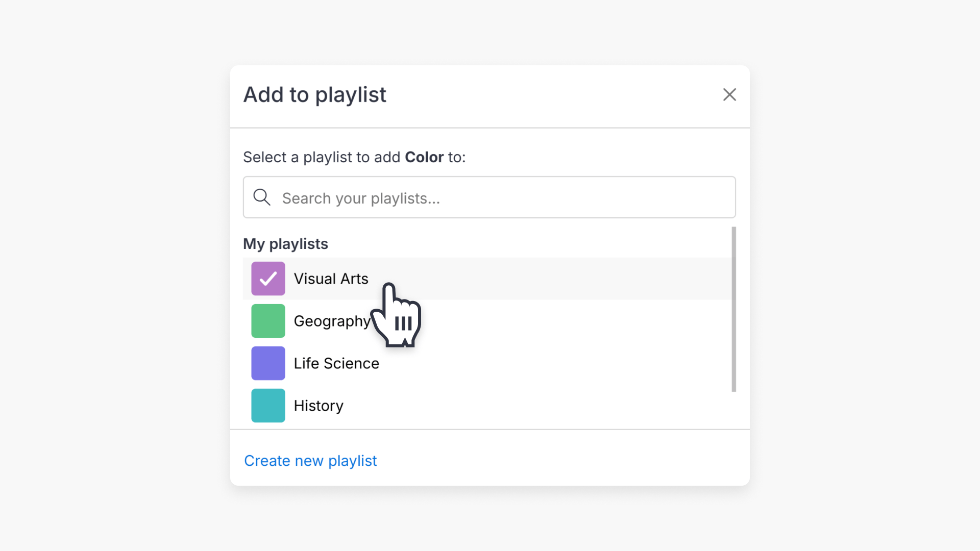Click the Life Science purple square icon
This screenshot has width=980, height=551.
coord(267,363)
